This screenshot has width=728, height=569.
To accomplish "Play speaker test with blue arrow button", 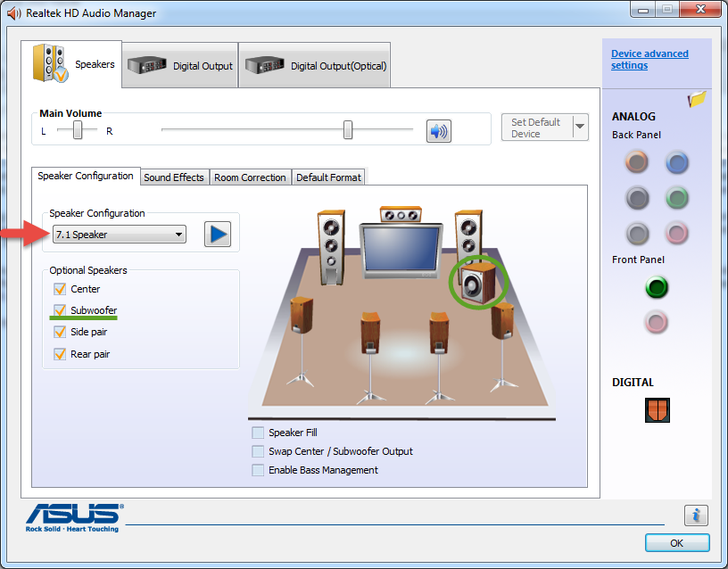I will click(218, 235).
